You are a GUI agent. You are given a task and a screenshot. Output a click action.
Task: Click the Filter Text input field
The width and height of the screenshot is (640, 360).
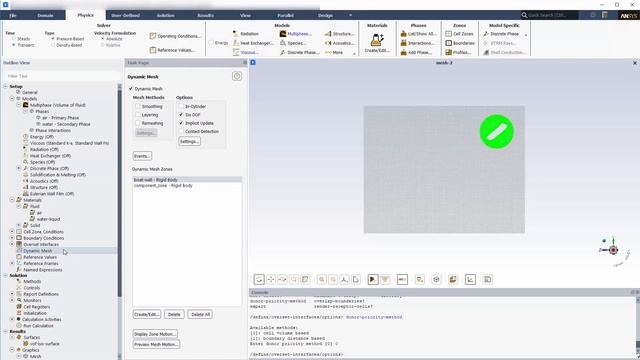coord(61,76)
